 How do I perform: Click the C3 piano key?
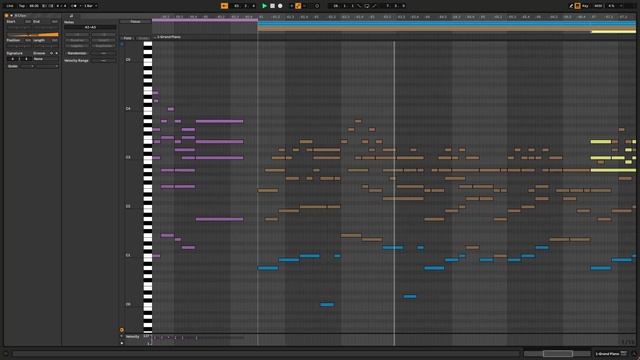[x=147, y=158]
